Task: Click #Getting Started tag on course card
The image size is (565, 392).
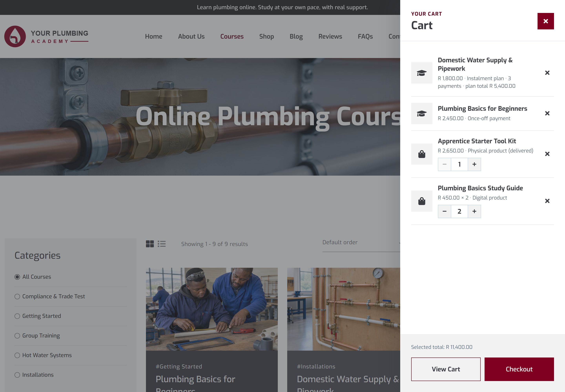Action: (x=179, y=367)
